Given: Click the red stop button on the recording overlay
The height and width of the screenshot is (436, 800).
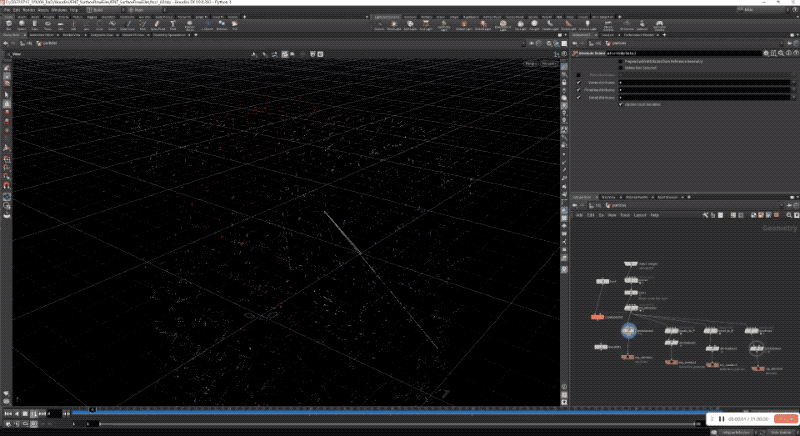Looking at the screenshot, I should click(785, 419).
